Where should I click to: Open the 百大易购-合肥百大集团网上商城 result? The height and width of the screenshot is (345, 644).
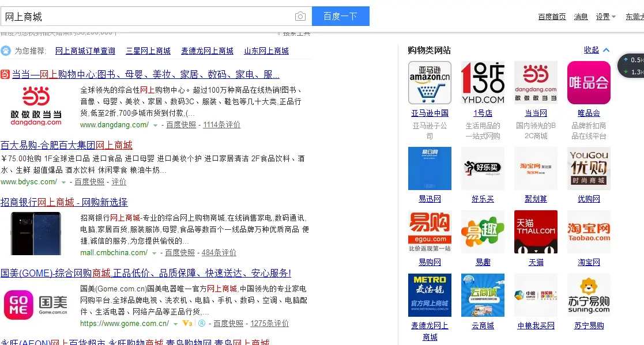pos(66,145)
